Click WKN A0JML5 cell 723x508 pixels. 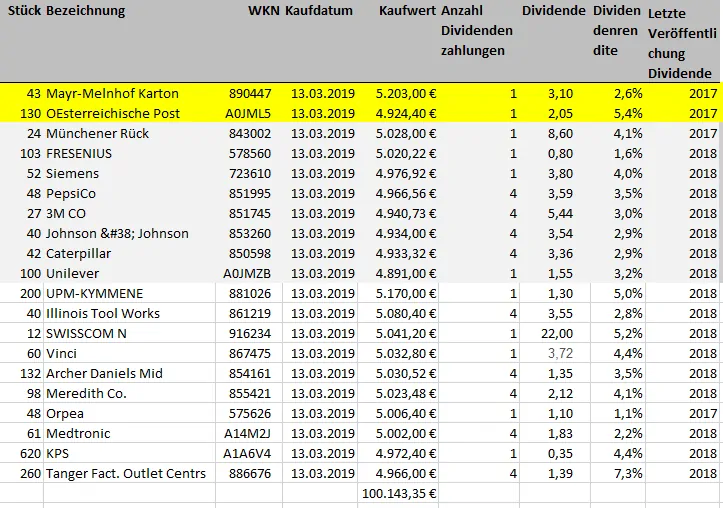tap(249, 113)
